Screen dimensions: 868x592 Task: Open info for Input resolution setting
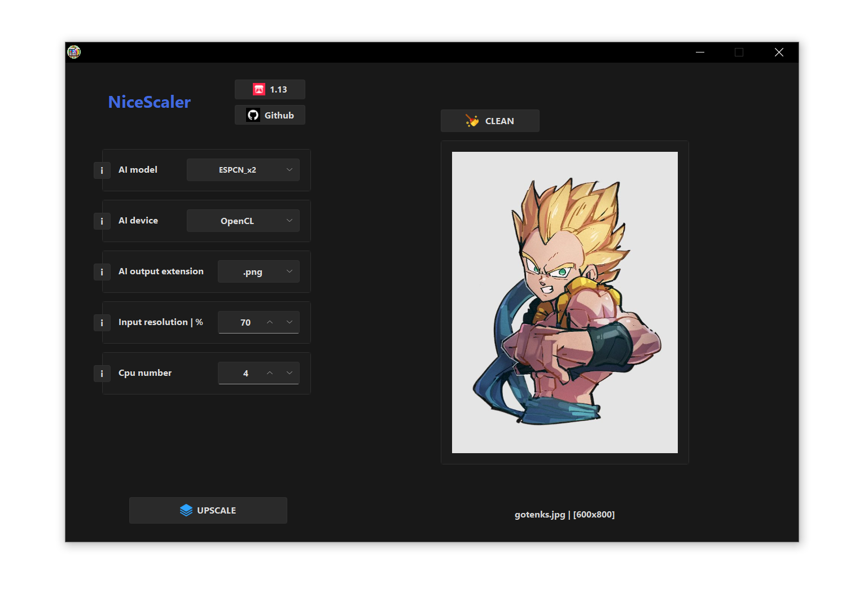click(102, 323)
